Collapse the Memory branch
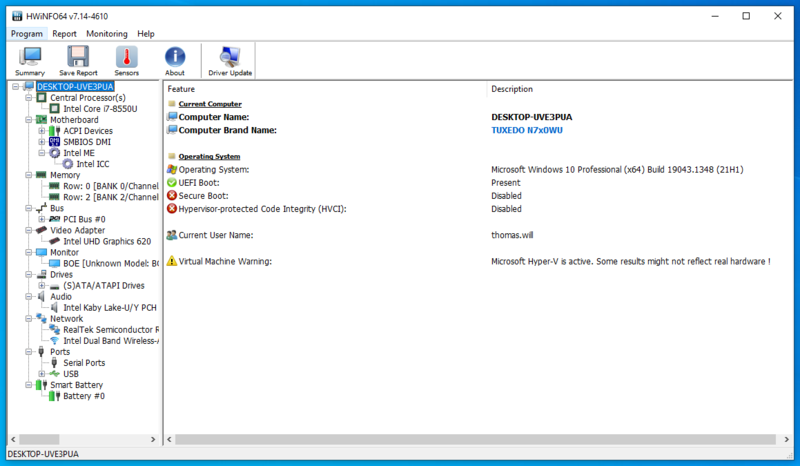Viewport: 800px width, 466px height. [x=29, y=175]
